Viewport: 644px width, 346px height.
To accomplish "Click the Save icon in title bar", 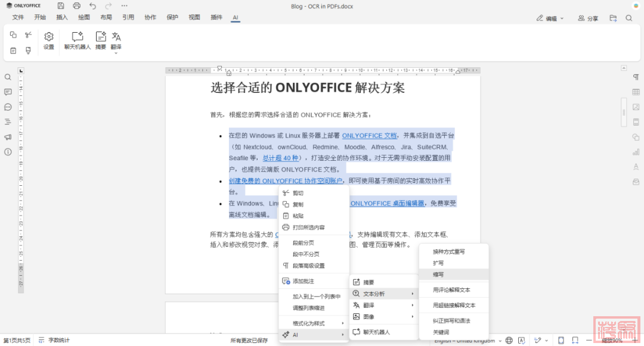I will (61, 6).
